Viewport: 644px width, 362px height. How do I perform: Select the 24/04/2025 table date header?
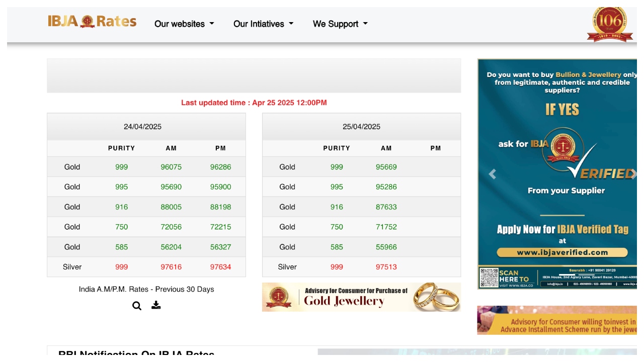[x=143, y=127]
